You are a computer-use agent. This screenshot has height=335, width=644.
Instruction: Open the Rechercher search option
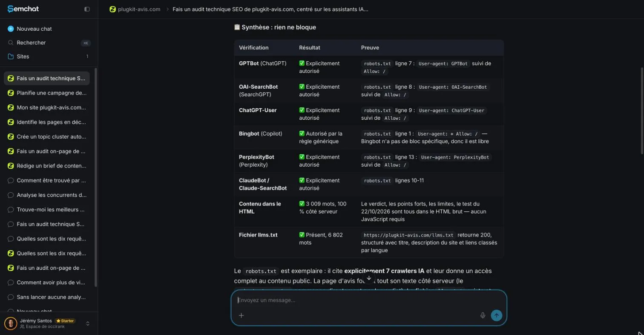pyautogui.click(x=49, y=43)
